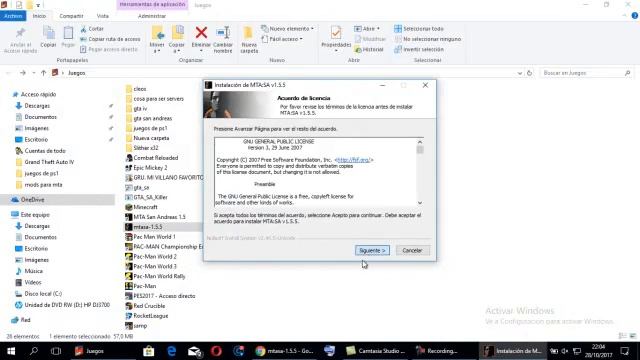Open the Administrar ribbon tab
This screenshot has width=640, height=360.
152,16
